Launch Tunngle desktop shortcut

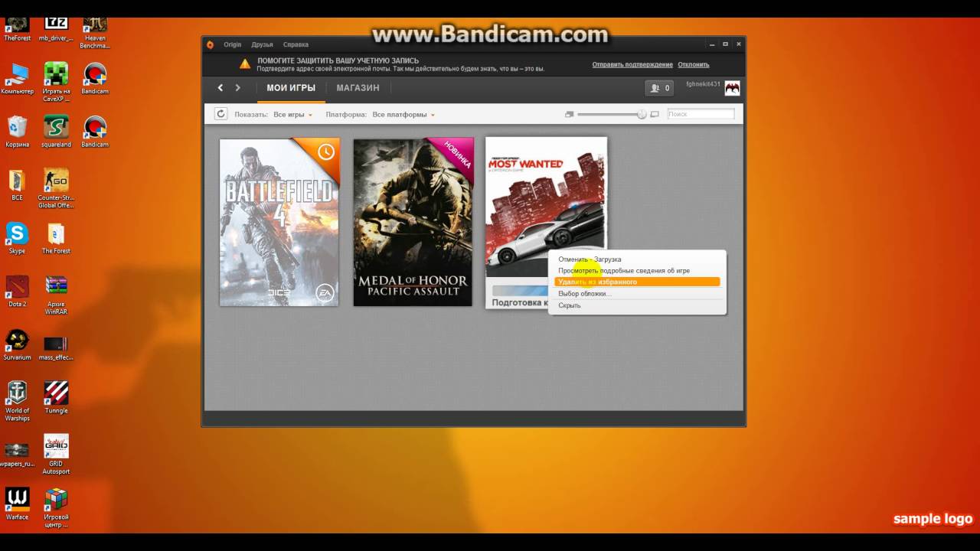point(56,398)
